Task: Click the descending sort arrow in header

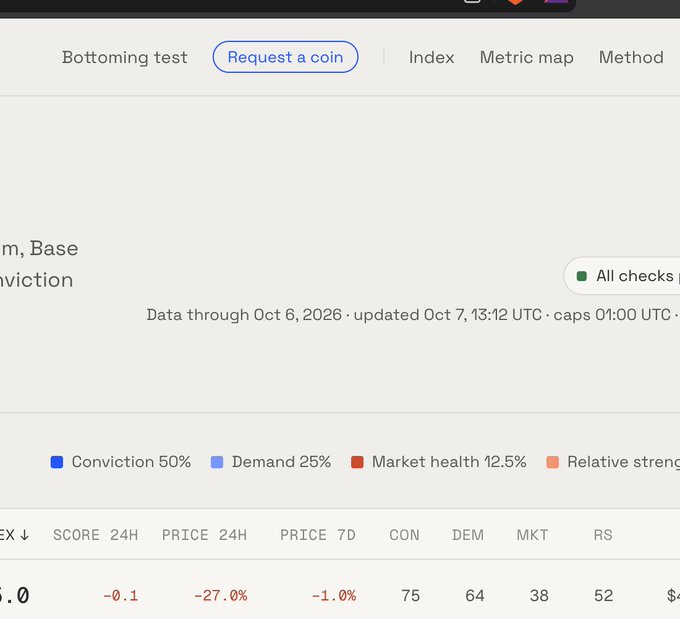Action: coord(25,535)
